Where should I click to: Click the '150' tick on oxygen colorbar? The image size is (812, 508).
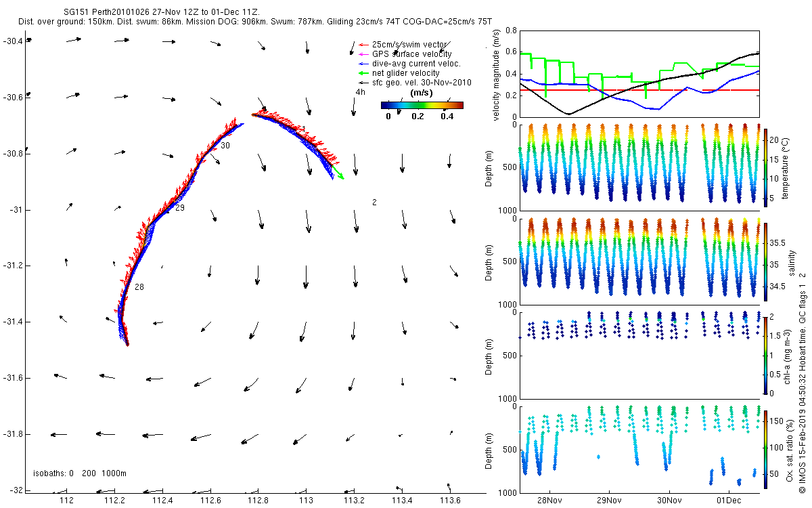coord(777,421)
